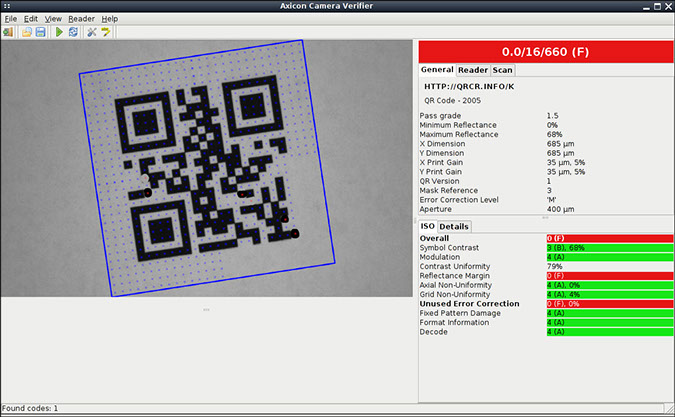Image resolution: width=675 pixels, height=417 pixels.
Task: Click the QR code camera image
Action: 207,168
